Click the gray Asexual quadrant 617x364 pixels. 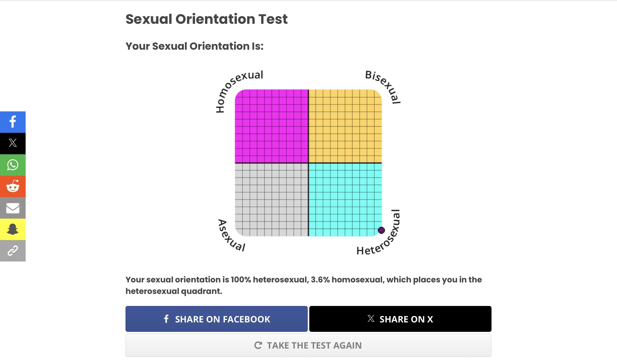pos(271,200)
